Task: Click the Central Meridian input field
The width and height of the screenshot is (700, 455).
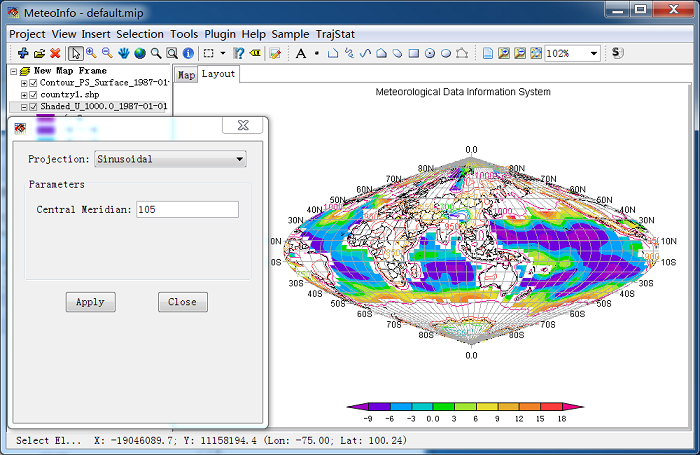Action: point(188,209)
